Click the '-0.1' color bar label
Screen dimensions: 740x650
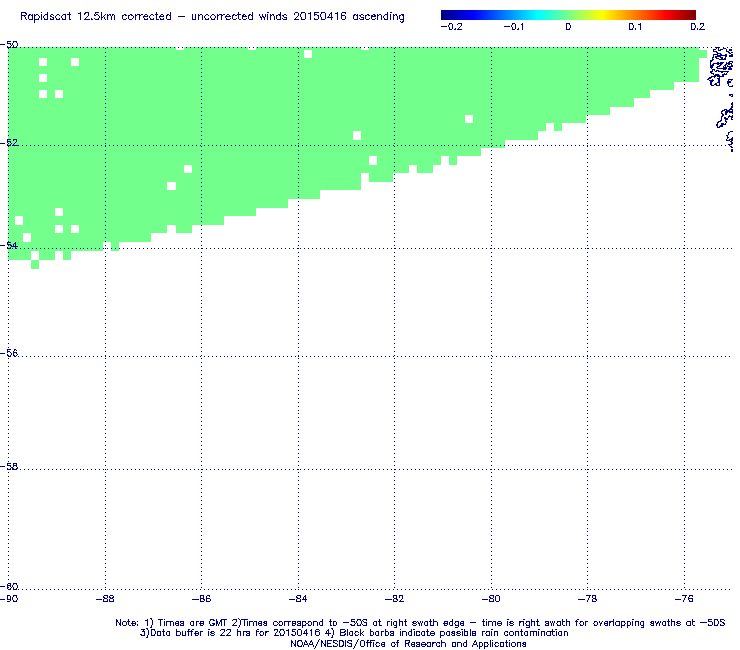click(513, 27)
